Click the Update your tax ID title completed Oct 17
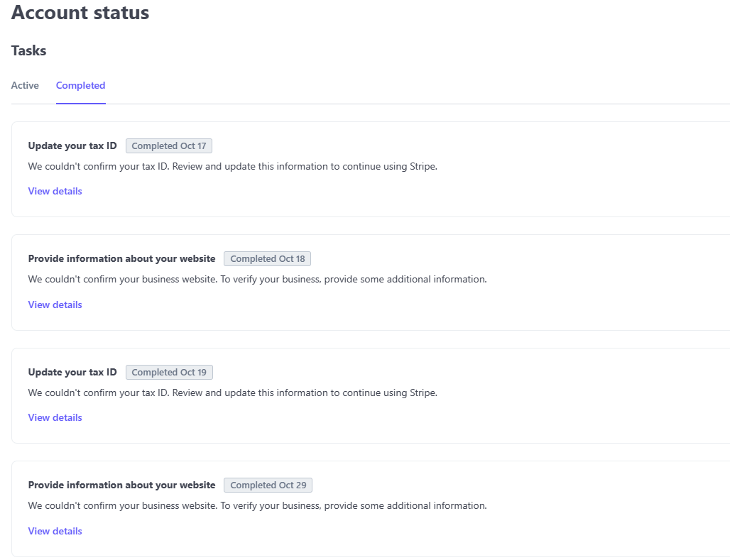Image resolution: width=730 pixels, height=560 pixels. [x=72, y=146]
